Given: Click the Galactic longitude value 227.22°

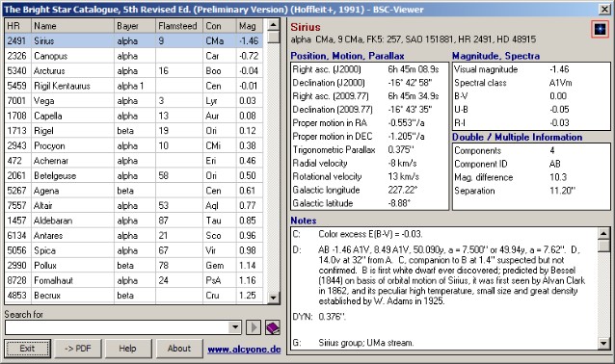Looking at the screenshot, I should 402,190.
